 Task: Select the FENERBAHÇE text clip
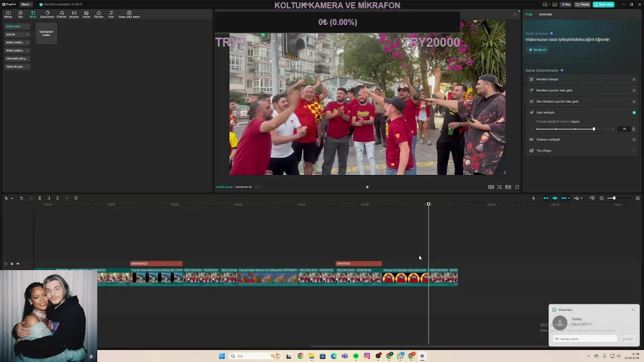(x=156, y=263)
